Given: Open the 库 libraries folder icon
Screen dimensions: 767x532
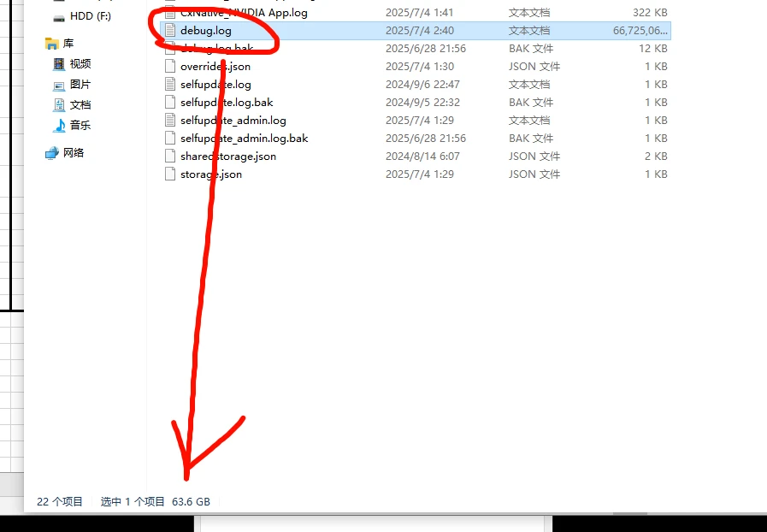Looking at the screenshot, I should pyautogui.click(x=52, y=43).
